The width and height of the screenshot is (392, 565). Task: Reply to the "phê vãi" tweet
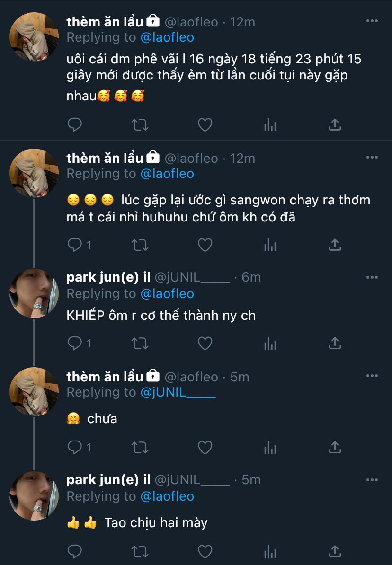75,125
